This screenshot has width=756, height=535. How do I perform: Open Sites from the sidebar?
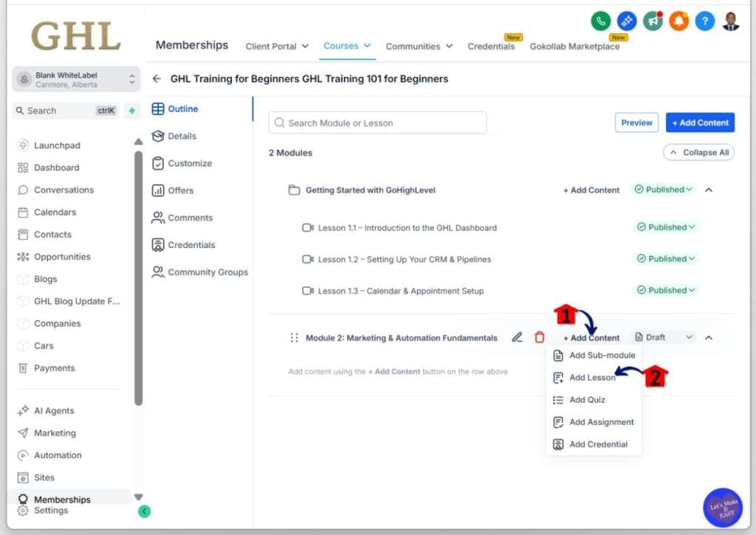44,477
